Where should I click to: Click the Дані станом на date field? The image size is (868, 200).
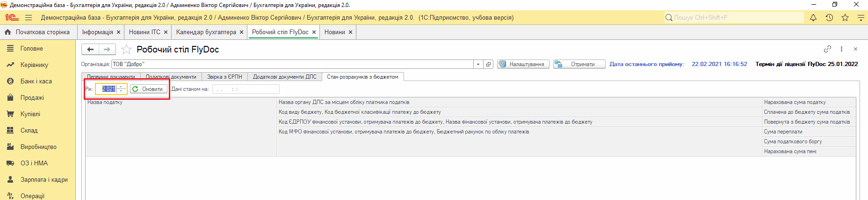pos(246,89)
